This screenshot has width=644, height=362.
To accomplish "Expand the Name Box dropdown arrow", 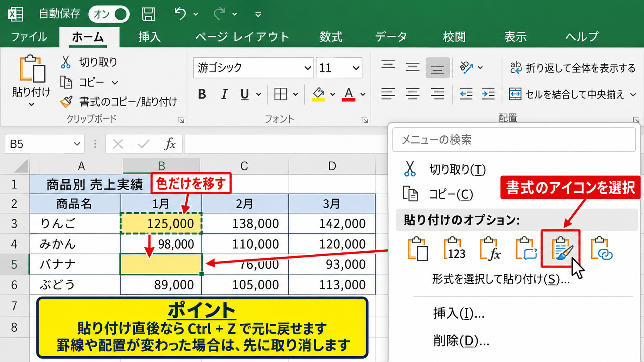I will pyautogui.click(x=77, y=144).
